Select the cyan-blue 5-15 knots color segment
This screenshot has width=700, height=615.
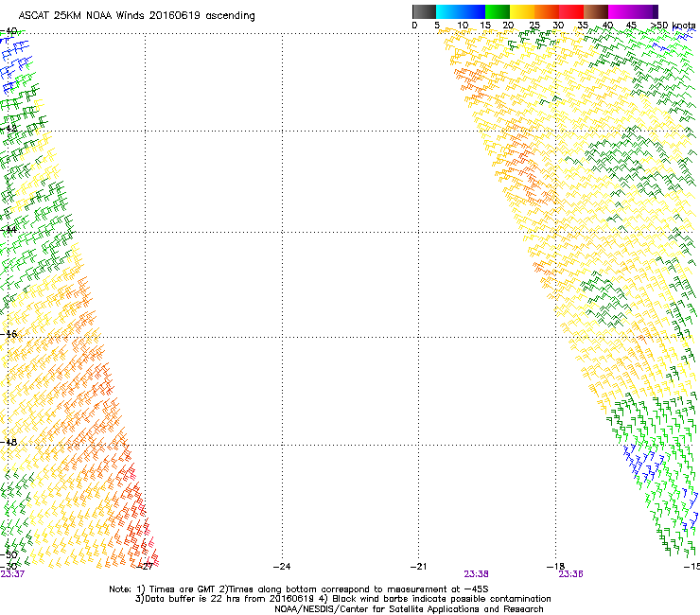click(x=461, y=11)
